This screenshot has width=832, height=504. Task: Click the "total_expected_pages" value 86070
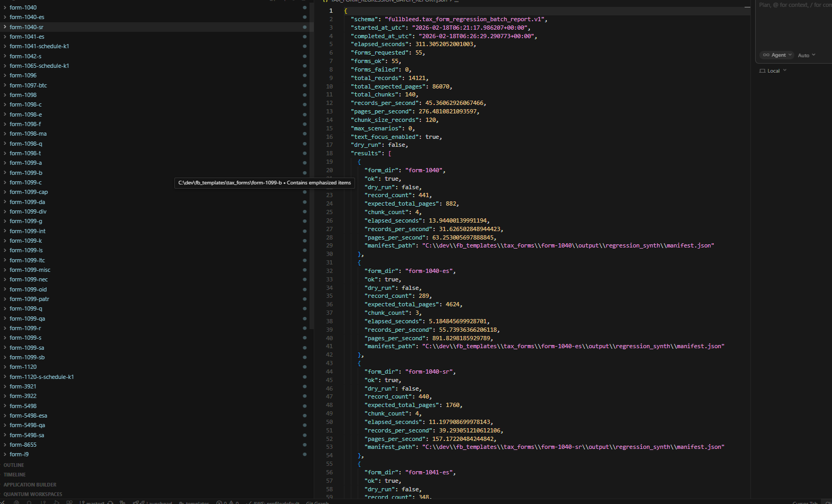[441, 86]
